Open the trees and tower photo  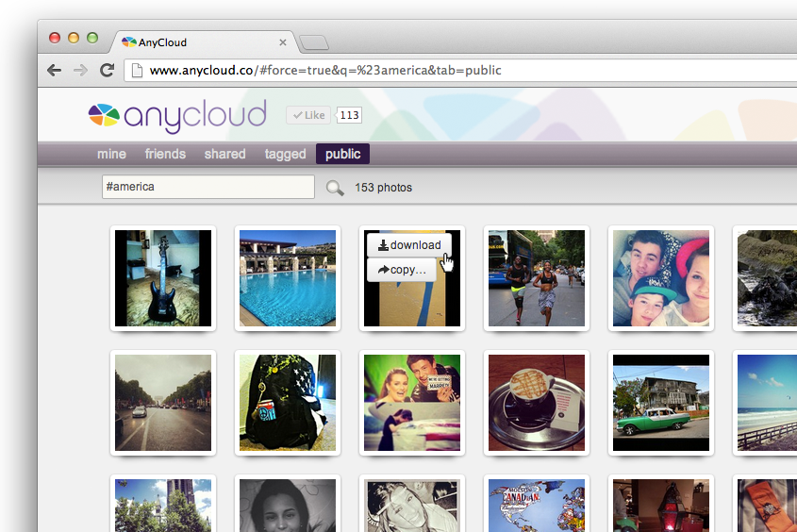tap(163, 505)
